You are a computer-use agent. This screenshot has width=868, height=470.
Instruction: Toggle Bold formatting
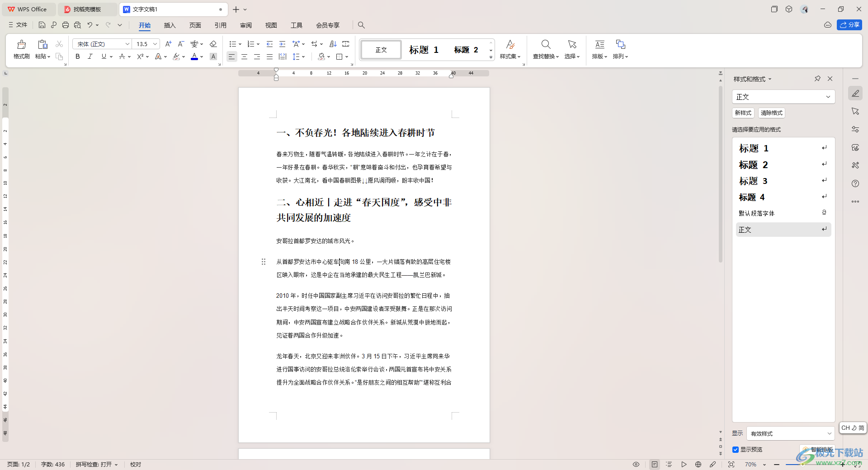tap(78, 56)
